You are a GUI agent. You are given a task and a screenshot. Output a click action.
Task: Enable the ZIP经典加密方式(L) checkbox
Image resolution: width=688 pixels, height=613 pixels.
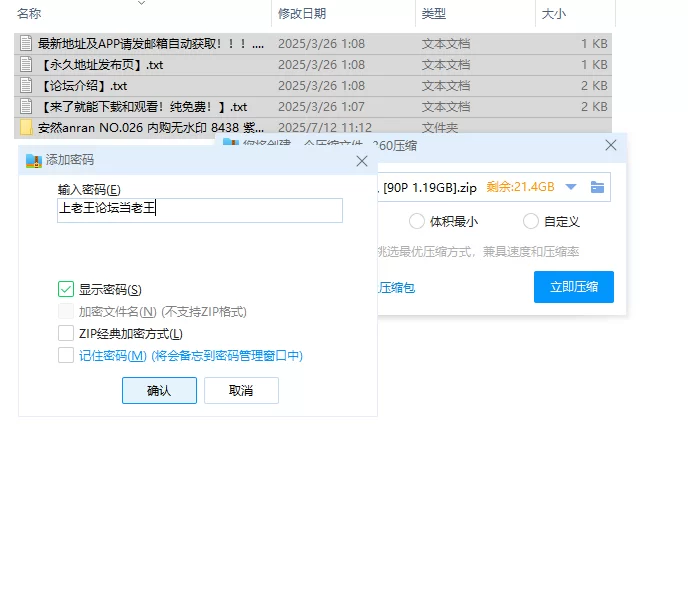click(66, 333)
